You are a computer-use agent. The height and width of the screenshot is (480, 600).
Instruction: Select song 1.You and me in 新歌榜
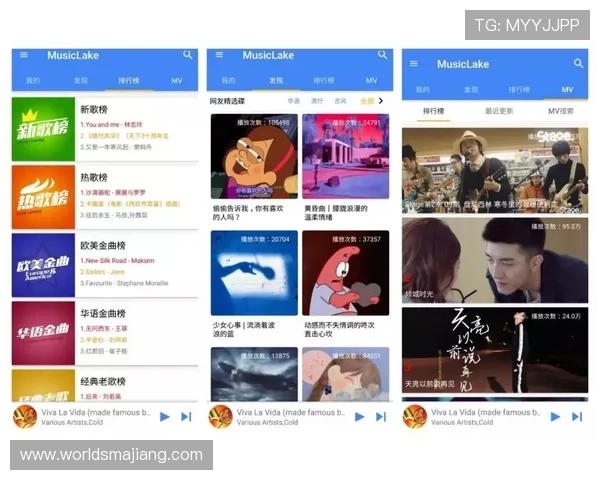111,125
